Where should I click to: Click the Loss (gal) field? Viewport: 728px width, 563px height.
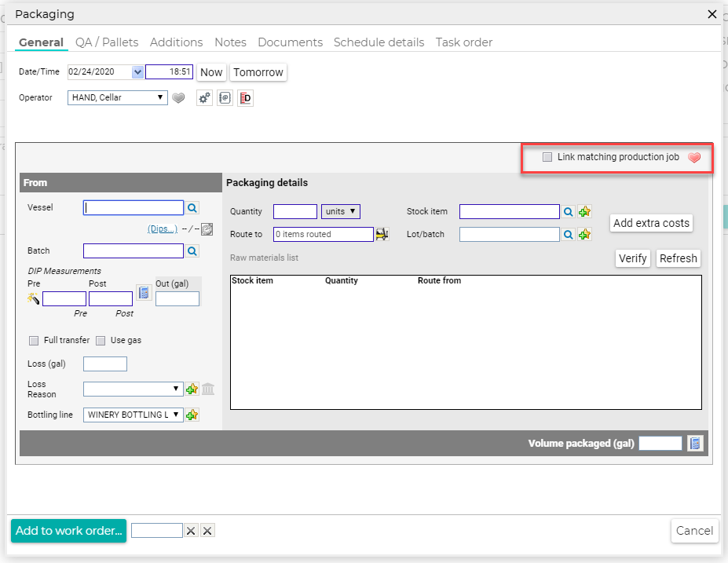[105, 364]
